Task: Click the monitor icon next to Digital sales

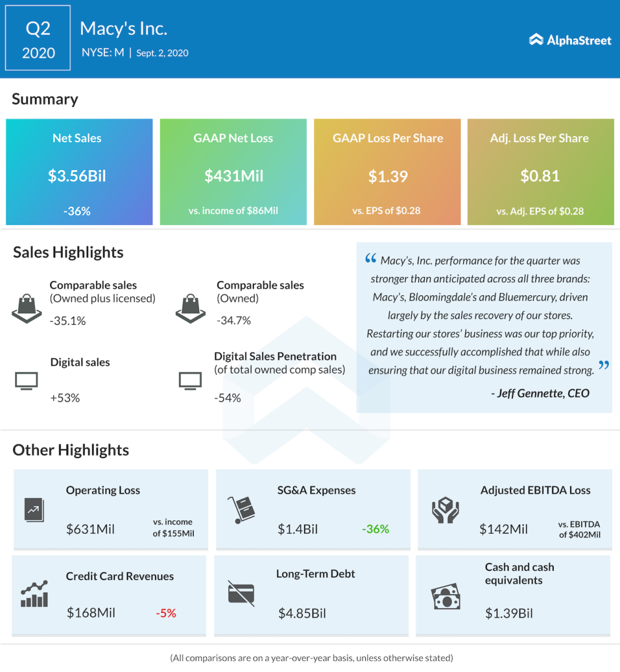Action: (26, 381)
